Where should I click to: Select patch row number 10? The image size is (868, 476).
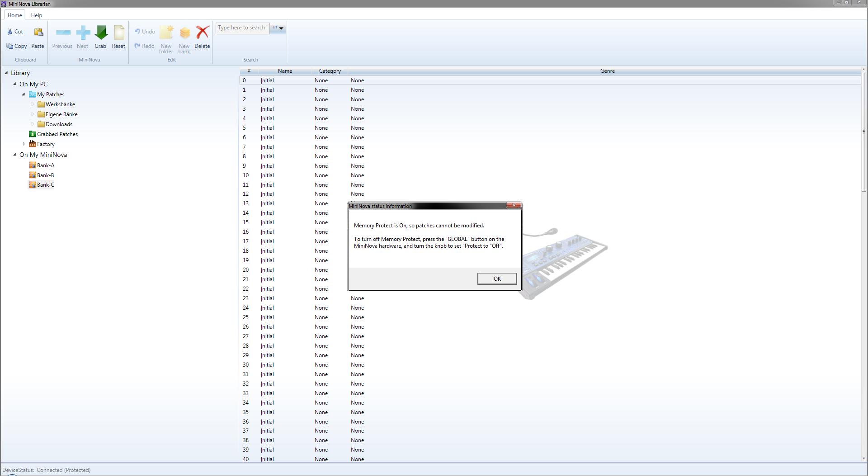[550, 175]
